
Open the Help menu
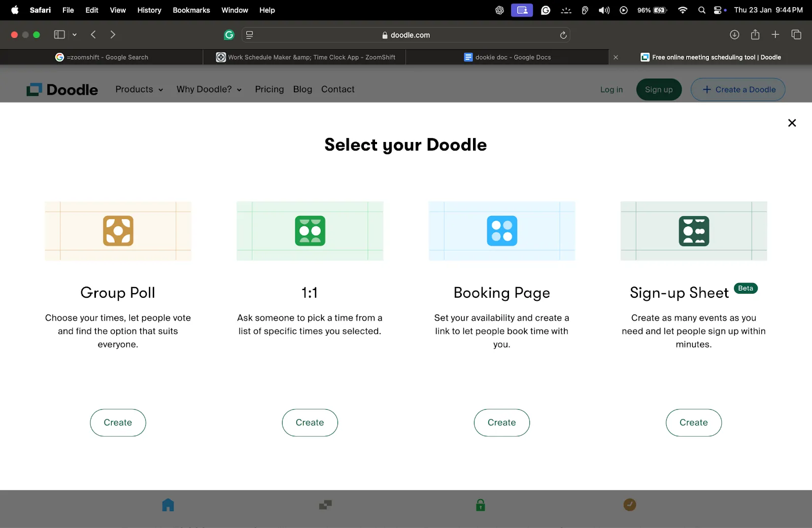(x=267, y=10)
